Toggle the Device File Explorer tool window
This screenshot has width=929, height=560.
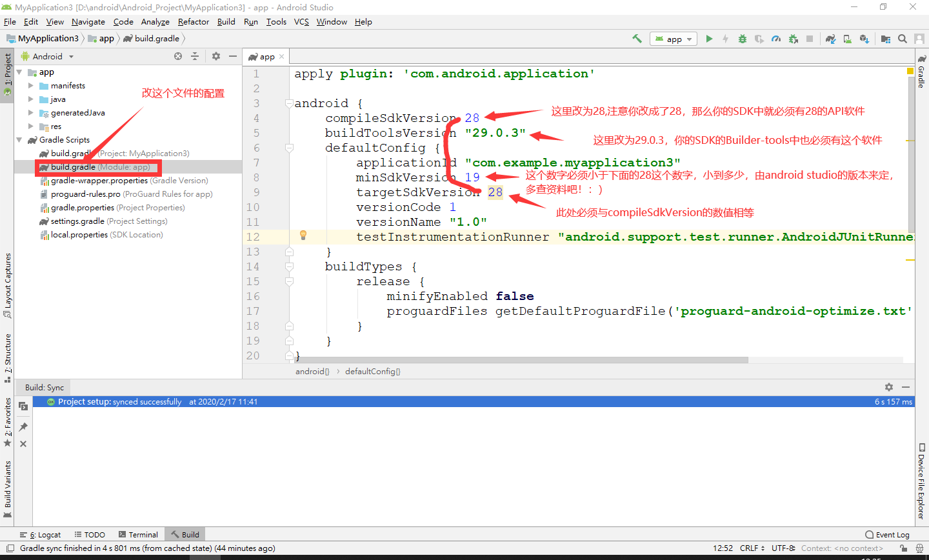922,481
